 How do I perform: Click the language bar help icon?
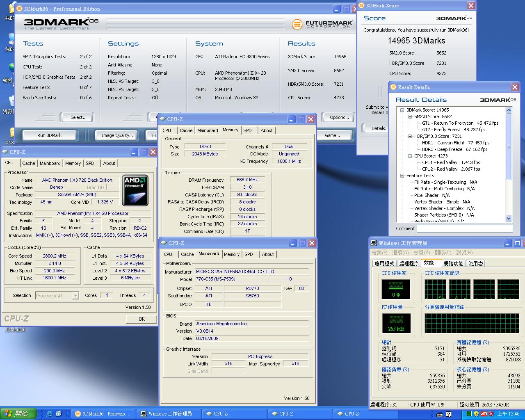448,414
